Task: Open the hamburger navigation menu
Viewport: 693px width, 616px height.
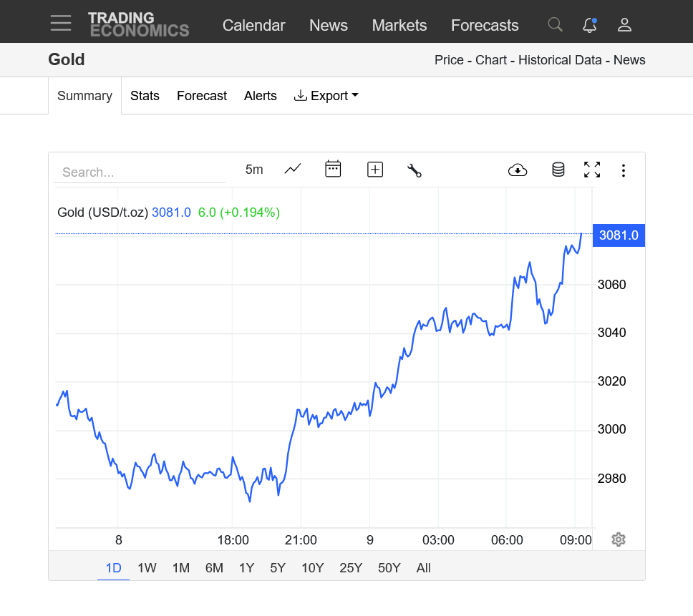Action: click(61, 24)
